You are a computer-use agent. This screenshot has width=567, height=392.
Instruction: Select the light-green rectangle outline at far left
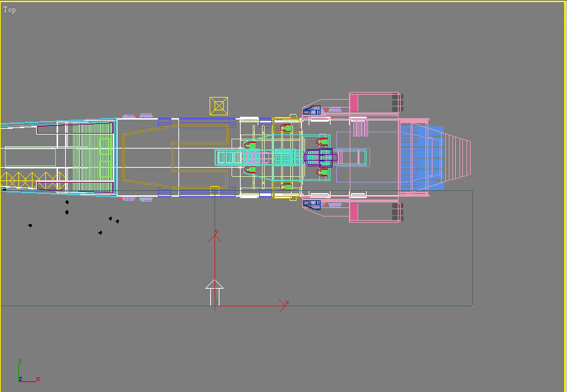click(30, 156)
